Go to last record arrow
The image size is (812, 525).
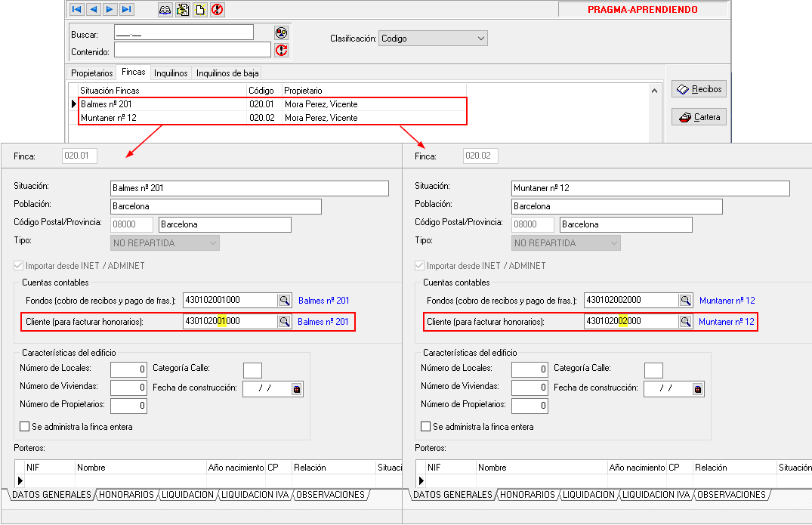pyautogui.click(x=126, y=9)
